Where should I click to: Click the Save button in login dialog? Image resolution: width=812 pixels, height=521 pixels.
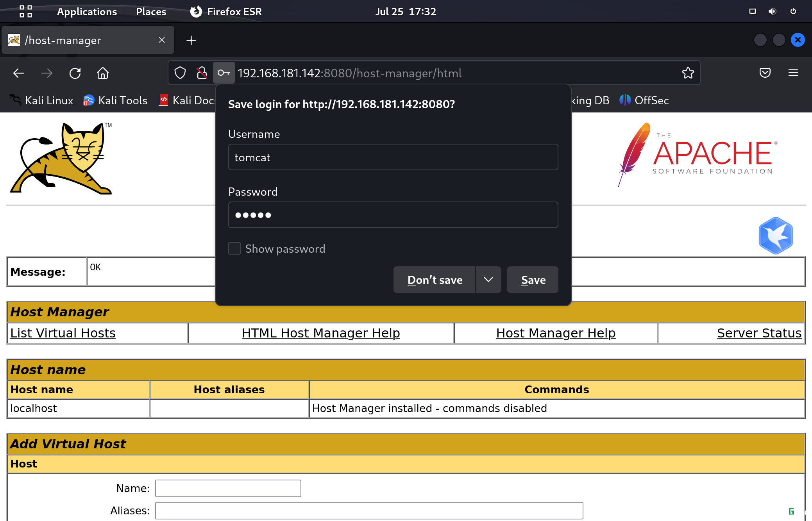tap(533, 280)
